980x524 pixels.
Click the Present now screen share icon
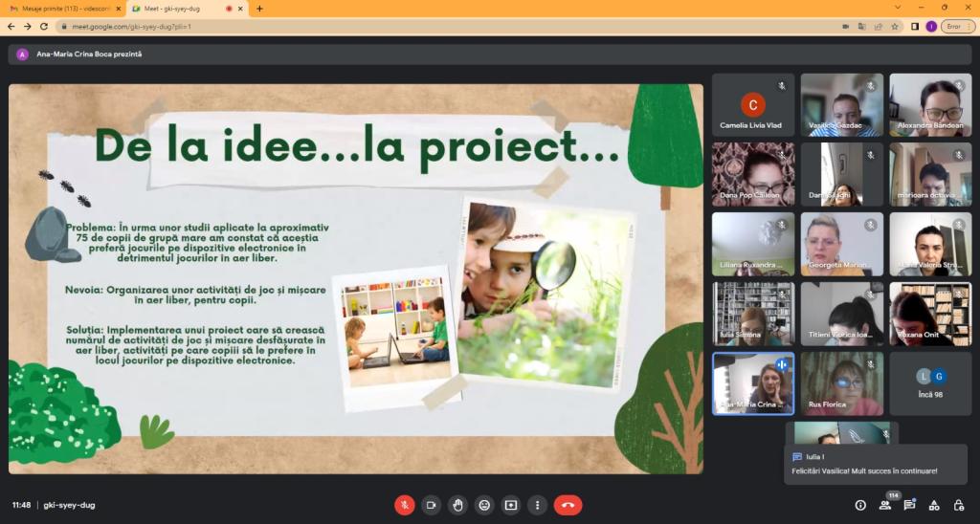[511, 505]
